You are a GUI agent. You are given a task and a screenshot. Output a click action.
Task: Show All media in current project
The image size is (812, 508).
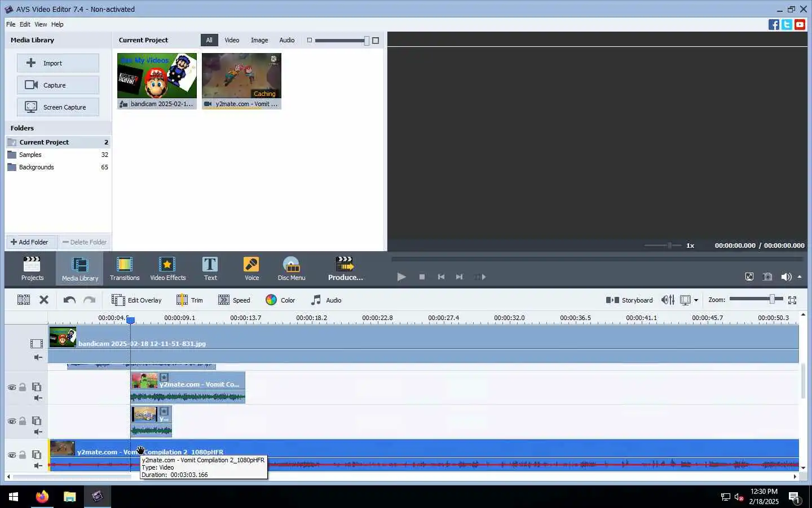209,40
